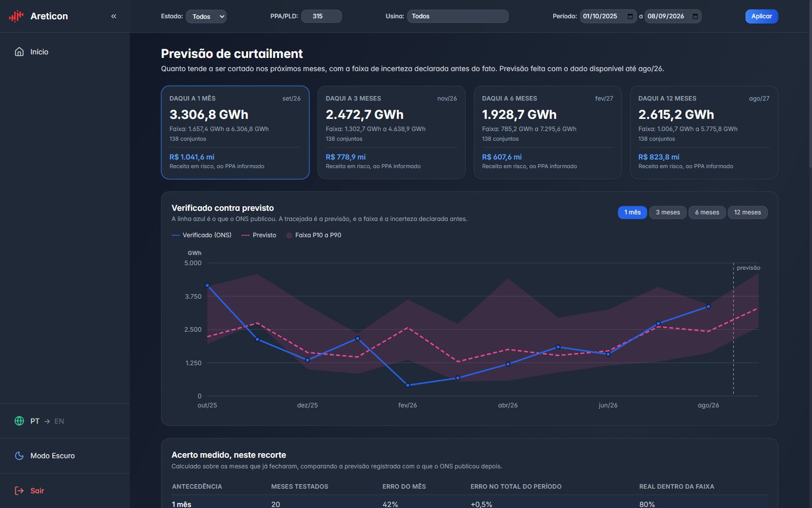Click the R$ 823,8 mi revenue figure
The image size is (812, 508).
659,157
